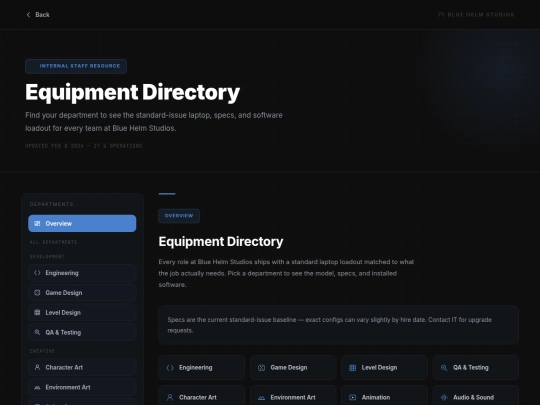Viewport: 540px width, 405px height.
Task: Click the Equipment Directory main page title
Action: click(133, 92)
